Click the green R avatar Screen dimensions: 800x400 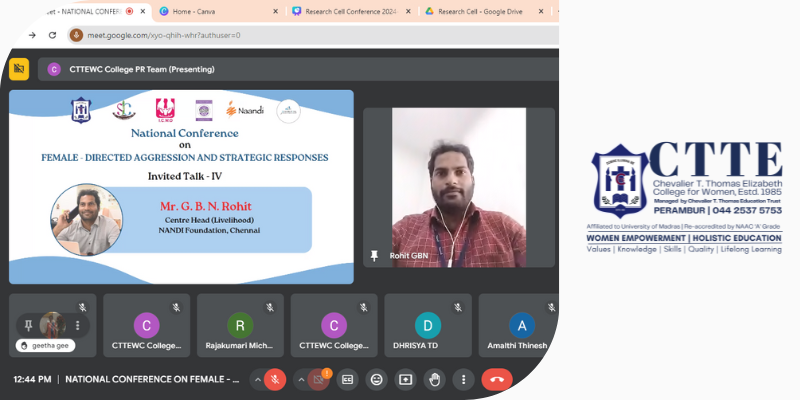coord(240,325)
